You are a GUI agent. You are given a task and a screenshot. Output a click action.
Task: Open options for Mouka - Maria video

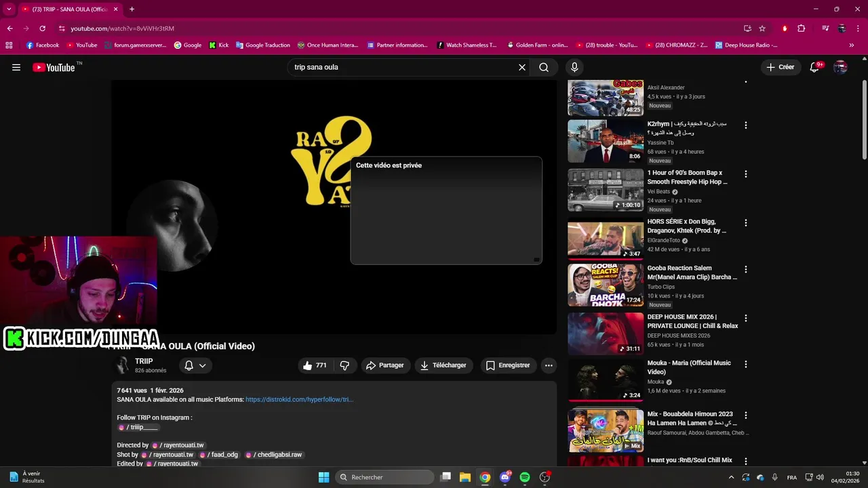(x=746, y=364)
